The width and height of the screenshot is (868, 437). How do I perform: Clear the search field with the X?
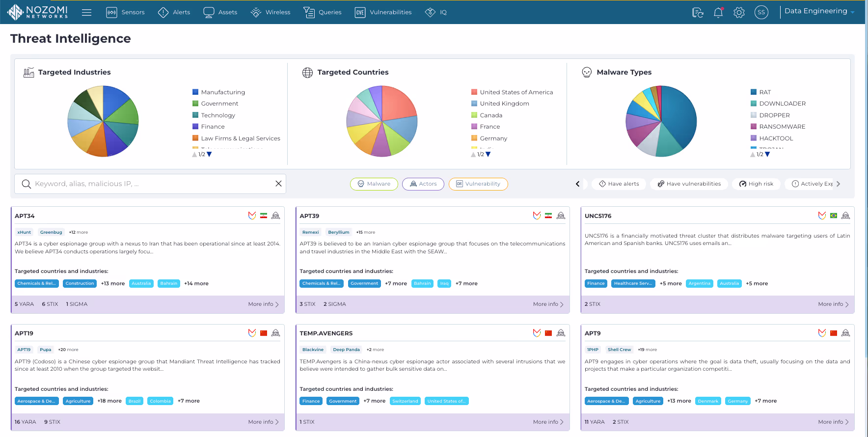pyautogui.click(x=278, y=184)
